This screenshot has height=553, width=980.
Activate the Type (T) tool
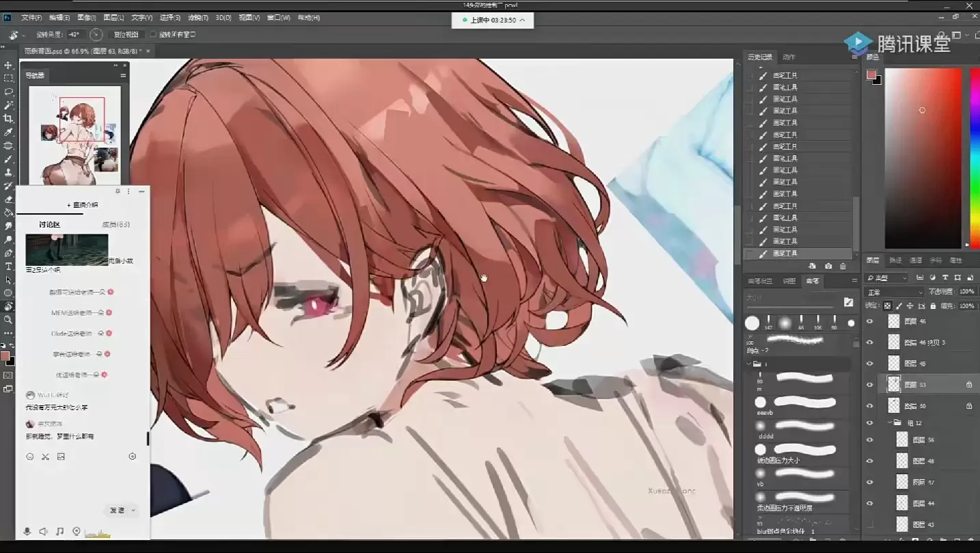click(x=8, y=266)
